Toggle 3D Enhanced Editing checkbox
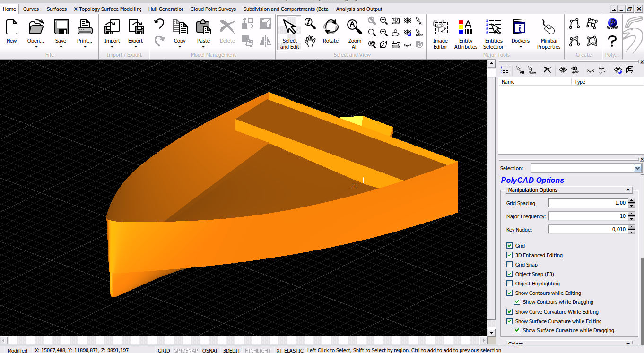The image size is (644, 353). click(509, 255)
